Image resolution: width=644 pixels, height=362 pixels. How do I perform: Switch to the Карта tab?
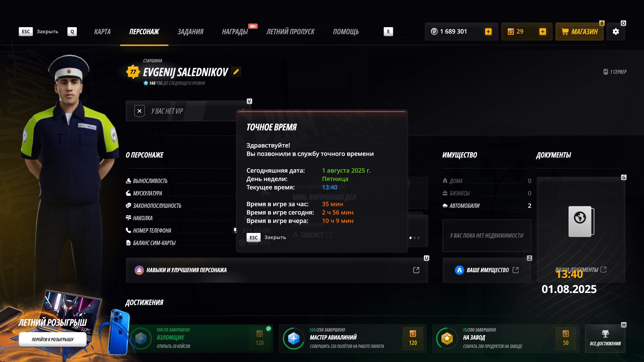point(102,32)
